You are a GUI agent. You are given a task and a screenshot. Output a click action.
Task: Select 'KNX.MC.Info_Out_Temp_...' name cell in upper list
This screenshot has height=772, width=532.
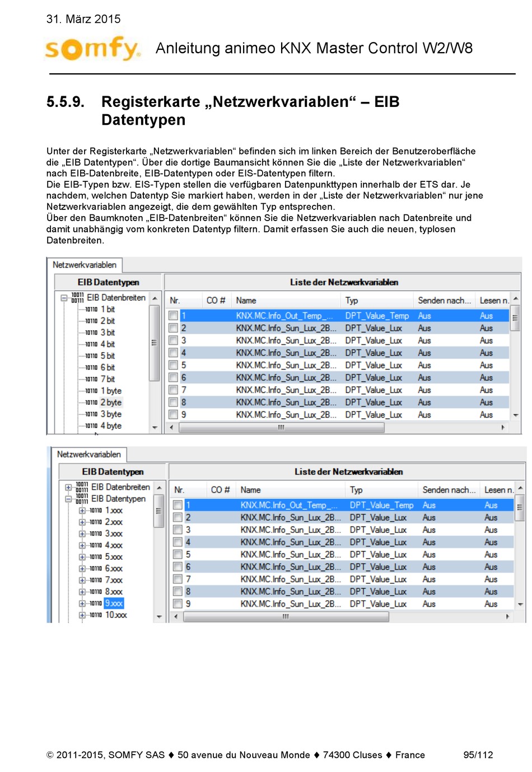[284, 316]
